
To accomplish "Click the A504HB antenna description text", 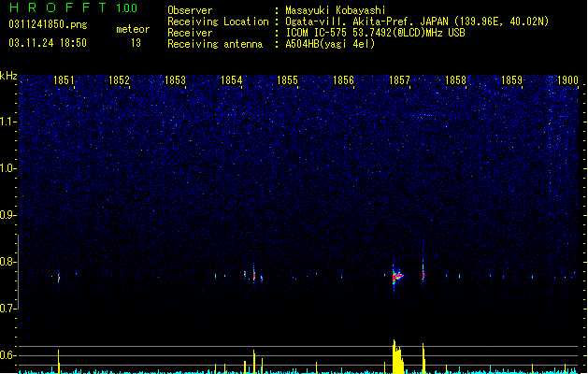I will click(330, 44).
